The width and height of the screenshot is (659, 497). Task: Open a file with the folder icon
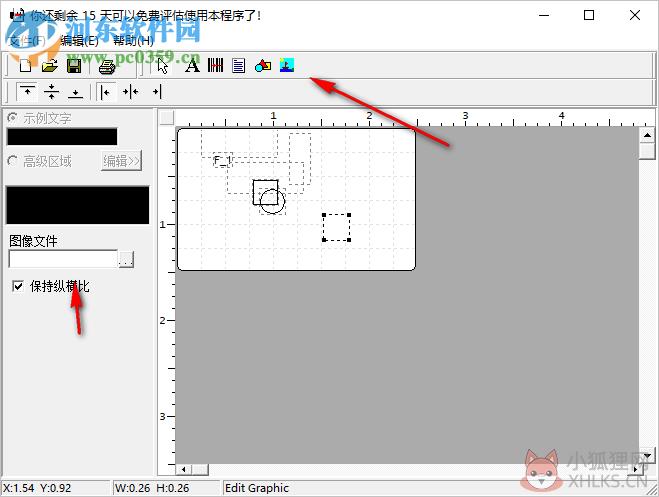[50, 66]
